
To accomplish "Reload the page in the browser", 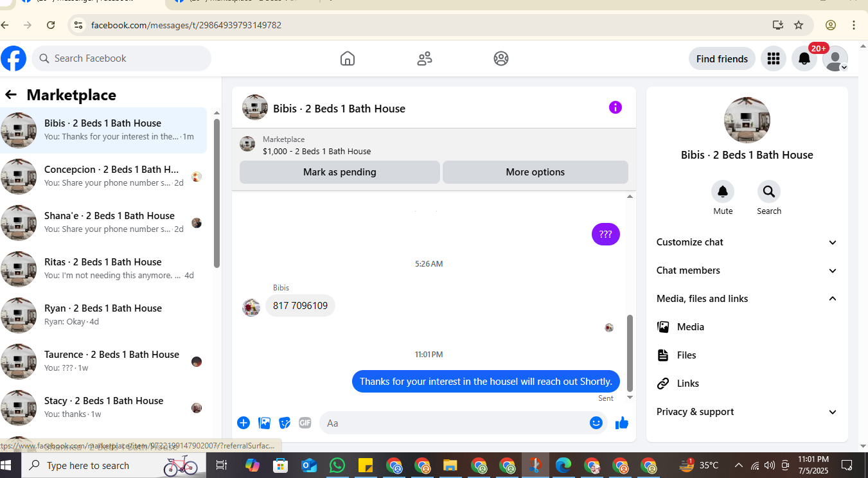I will click(51, 25).
